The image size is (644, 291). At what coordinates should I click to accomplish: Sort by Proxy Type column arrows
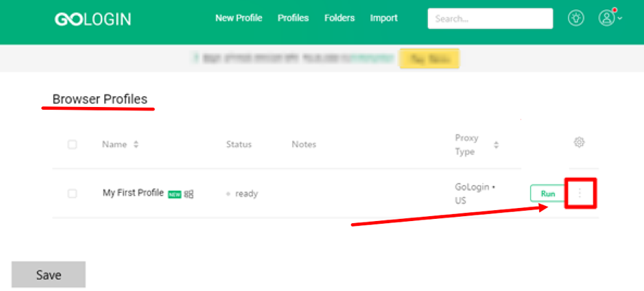(496, 145)
